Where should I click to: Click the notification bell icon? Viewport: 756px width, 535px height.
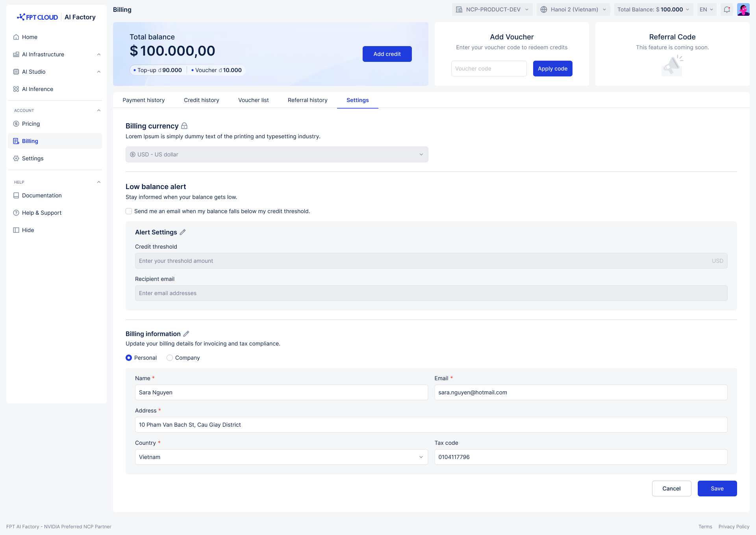click(x=727, y=9)
